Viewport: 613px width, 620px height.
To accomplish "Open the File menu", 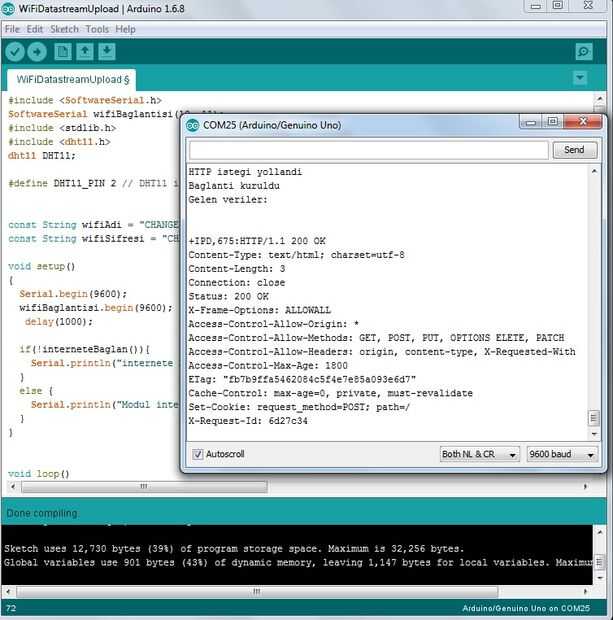I will (x=12, y=29).
